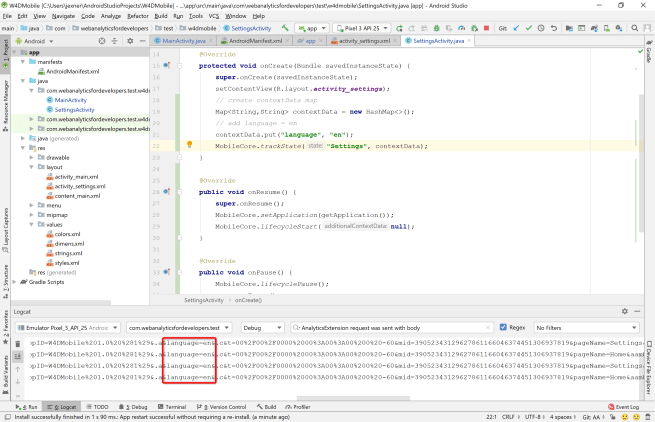Open the log level Debug dropdown
This screenshot has height=422, width=655.
tap(262, 327)
